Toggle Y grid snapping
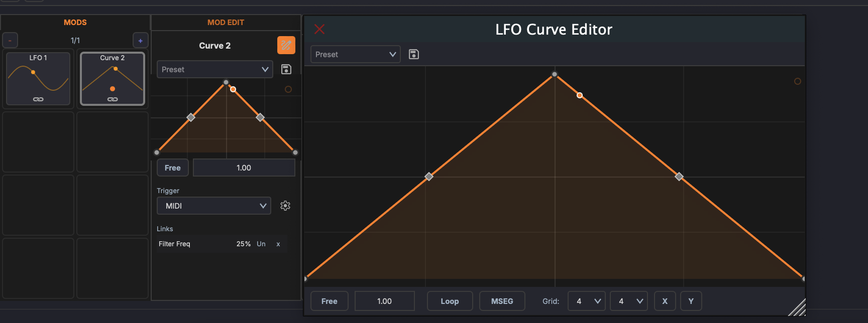 (691, 301)
